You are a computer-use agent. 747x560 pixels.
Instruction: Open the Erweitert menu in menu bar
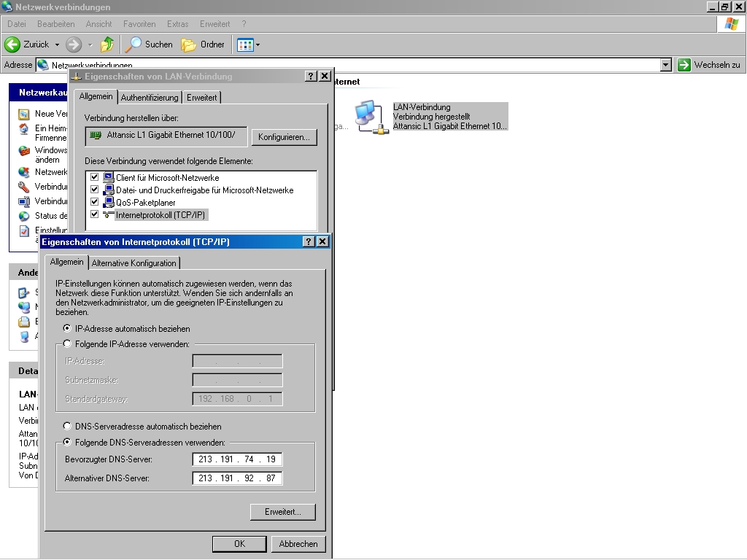click(214, 24)
